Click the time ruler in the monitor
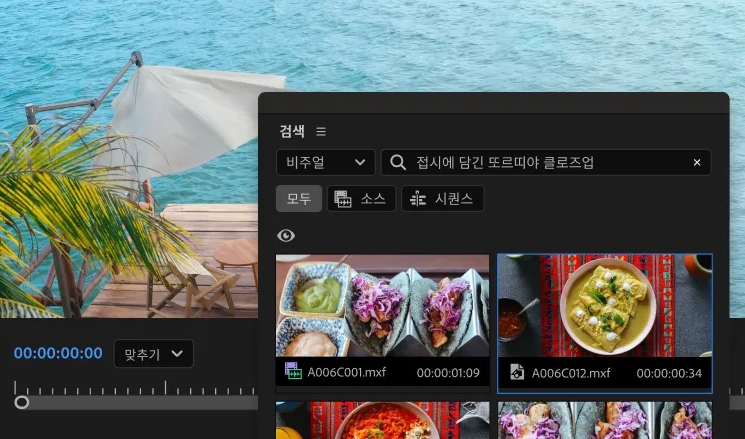The image size is (745, 439). coord(135,388)
